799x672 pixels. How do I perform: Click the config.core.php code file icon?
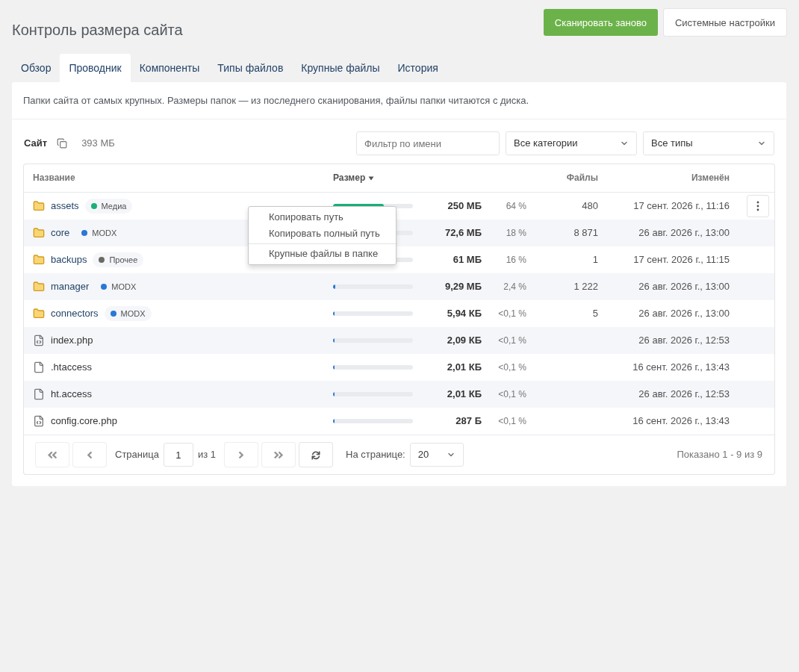tap(39, 421)
